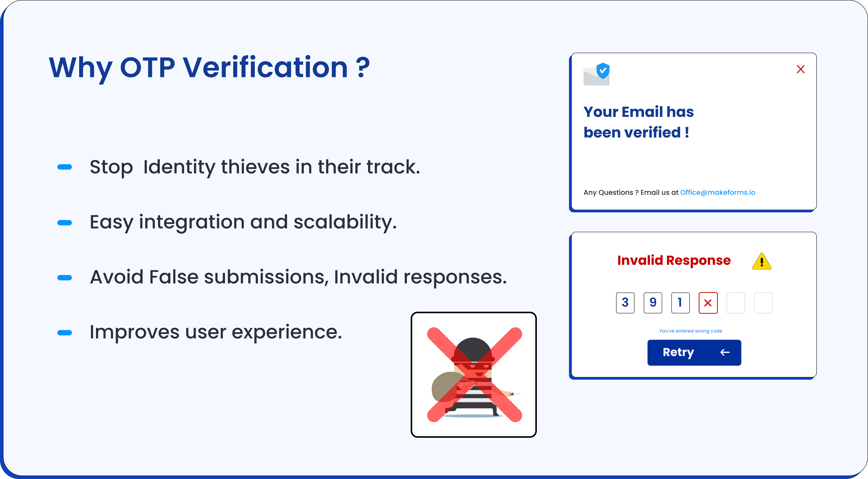Screen dimensions: 868x479
Task: Click the Invalid Response heading
Action: (x=674, y=260)
